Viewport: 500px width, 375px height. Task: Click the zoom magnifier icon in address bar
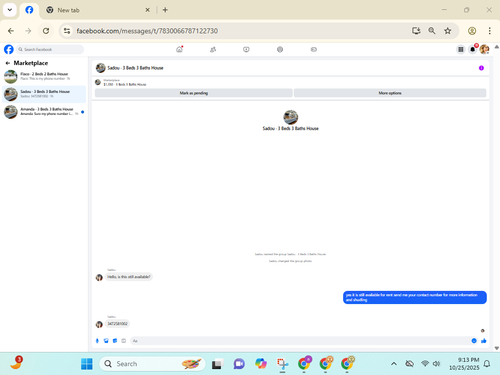point(432,31)
